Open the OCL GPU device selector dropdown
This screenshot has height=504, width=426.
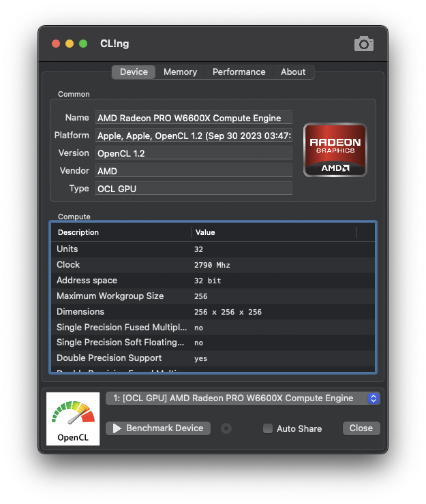click(243, 398)
